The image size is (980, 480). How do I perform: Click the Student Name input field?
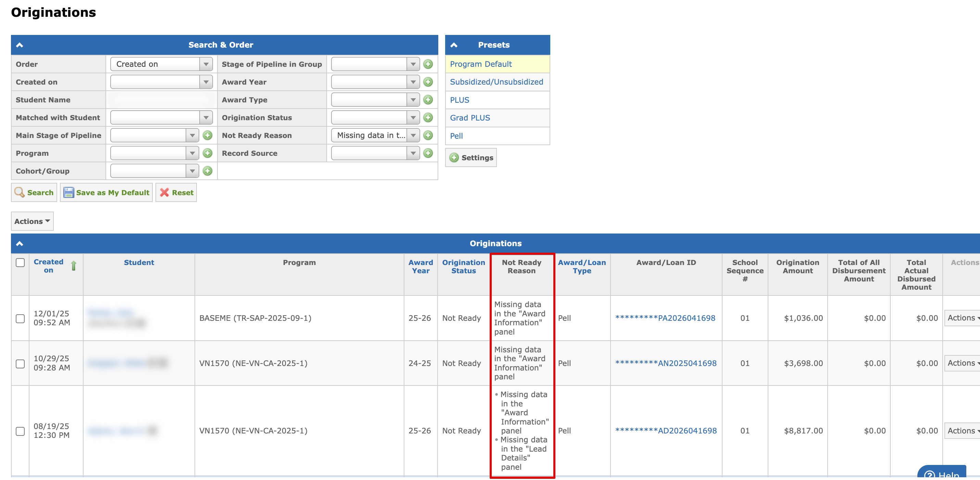[x=161, y=100]
